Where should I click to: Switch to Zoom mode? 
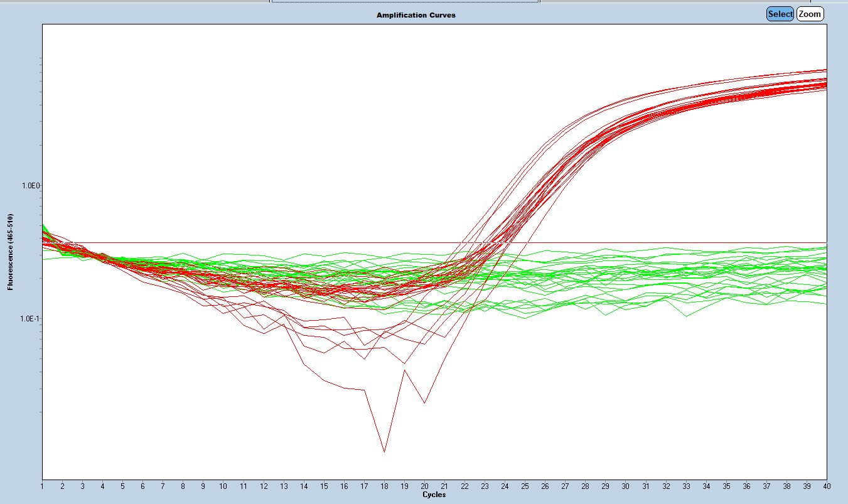click(x=810, y=14)
